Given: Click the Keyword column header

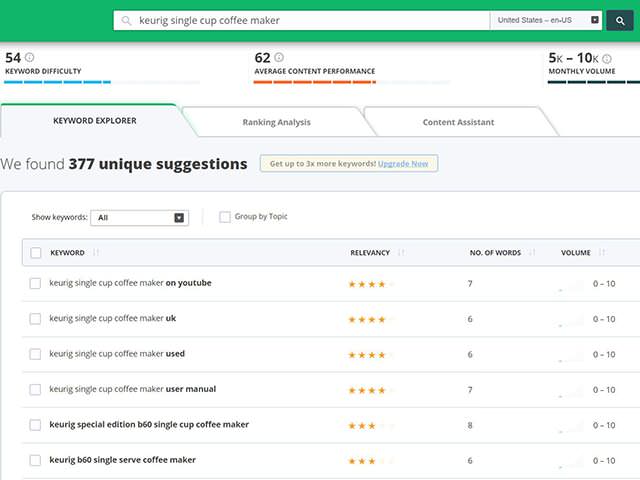Looking at the screenshot, I should pos(67,253).
